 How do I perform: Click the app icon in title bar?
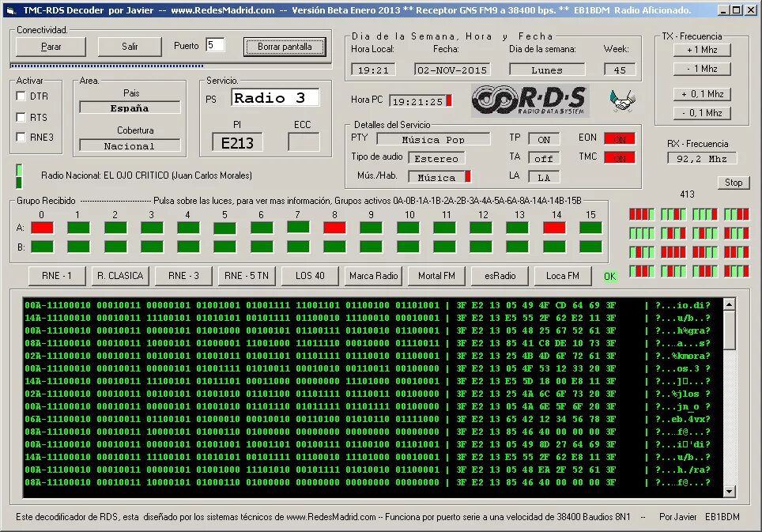(x=12, y=9)
